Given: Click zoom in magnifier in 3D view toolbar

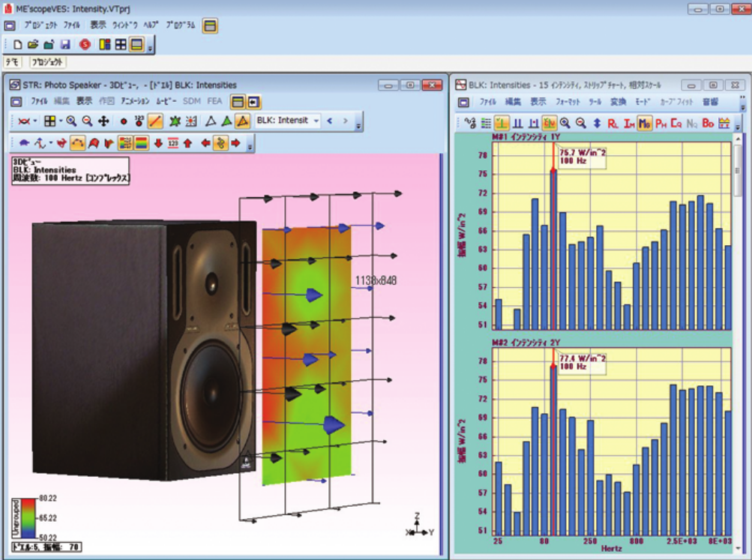Looking at the screenshot, I should coord(71,121).
